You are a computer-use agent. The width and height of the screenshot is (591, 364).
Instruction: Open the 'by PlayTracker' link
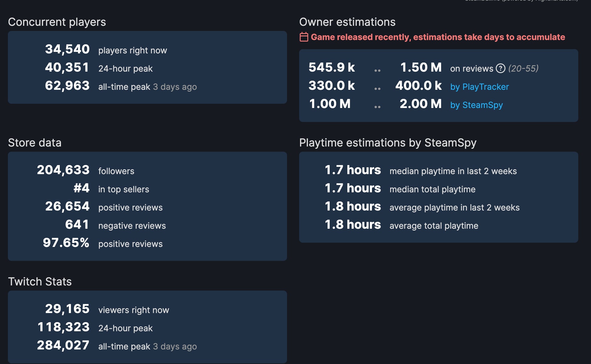(x=479, y=87)
